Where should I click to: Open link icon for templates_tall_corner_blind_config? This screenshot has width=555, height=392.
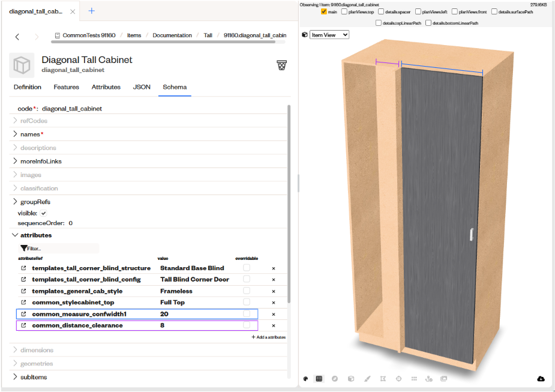pyautogui.click(x=23, y=279)
